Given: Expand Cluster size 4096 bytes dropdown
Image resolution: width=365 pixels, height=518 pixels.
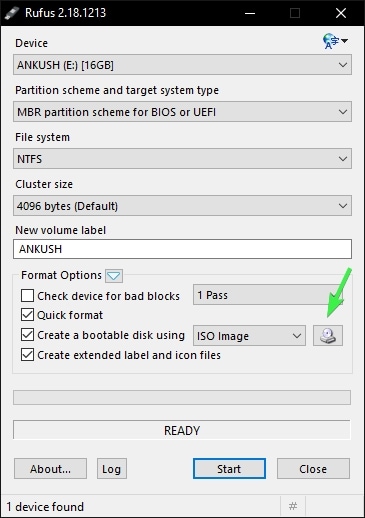Looking at the screenshot, I should tap(182, 206).
